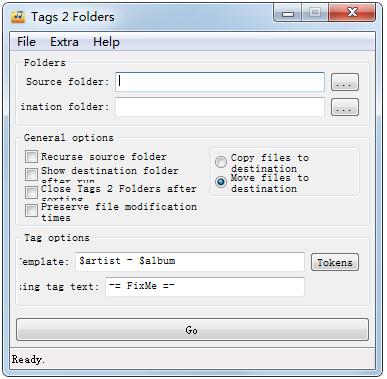Open the Help menu

coord(106,42)
